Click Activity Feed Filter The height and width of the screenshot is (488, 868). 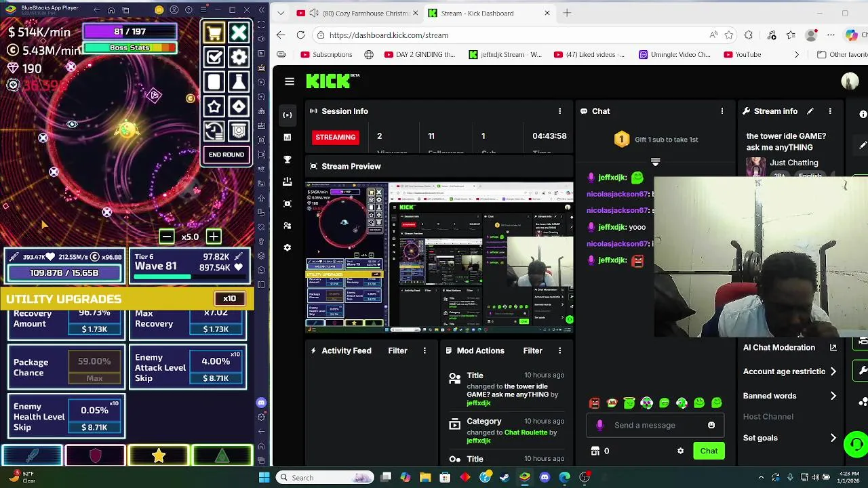pyautogui.click(x=397, y=350)
